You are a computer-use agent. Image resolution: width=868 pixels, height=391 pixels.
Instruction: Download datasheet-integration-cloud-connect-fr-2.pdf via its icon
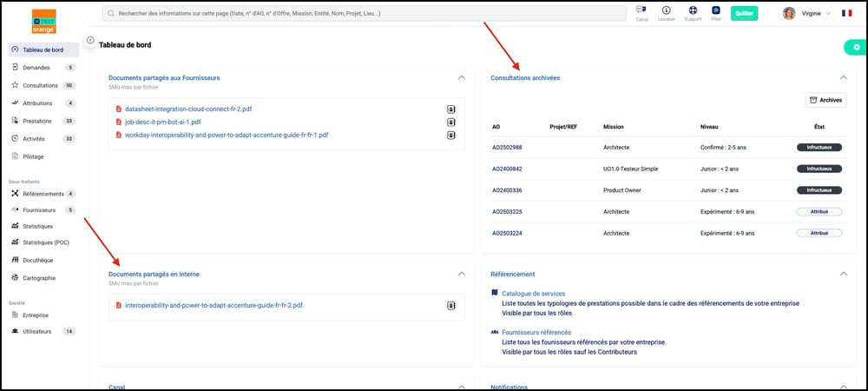(451, 109)
